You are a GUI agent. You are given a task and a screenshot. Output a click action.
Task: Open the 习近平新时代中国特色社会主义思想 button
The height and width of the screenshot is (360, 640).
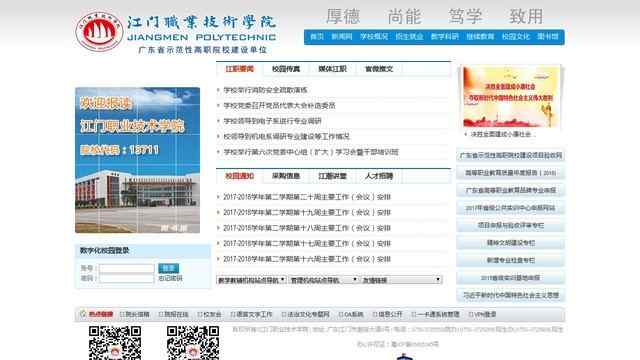click(x=511, y=295)
